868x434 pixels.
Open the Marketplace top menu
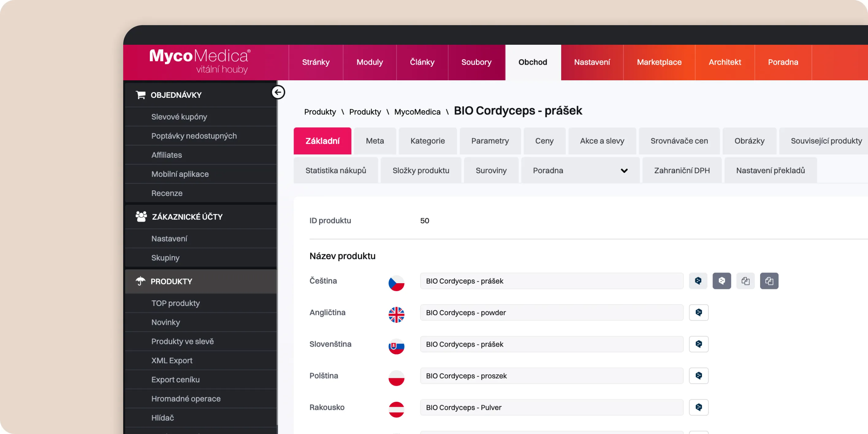coord(659,62)
